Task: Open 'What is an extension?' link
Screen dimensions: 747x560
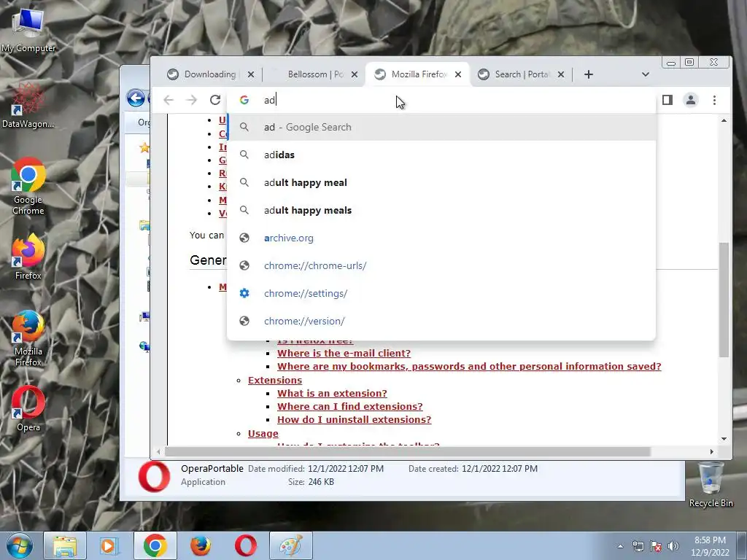Action: coord(332,393)
